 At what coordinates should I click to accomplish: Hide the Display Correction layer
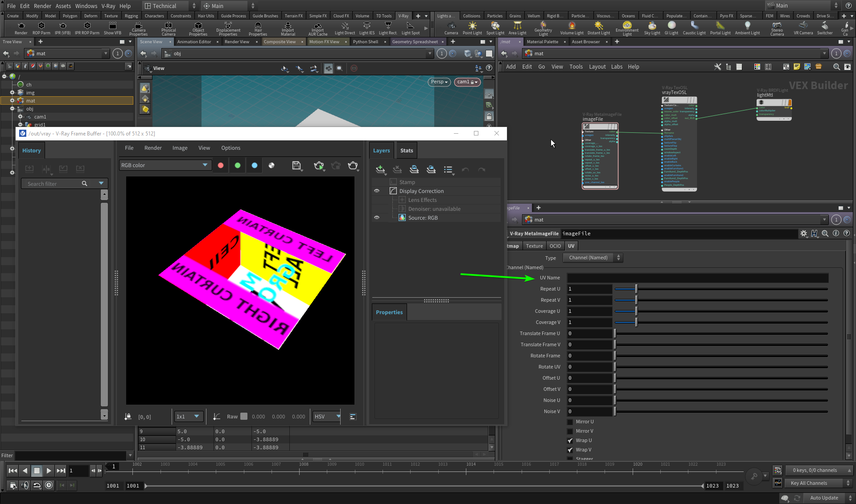pos(377,191)
